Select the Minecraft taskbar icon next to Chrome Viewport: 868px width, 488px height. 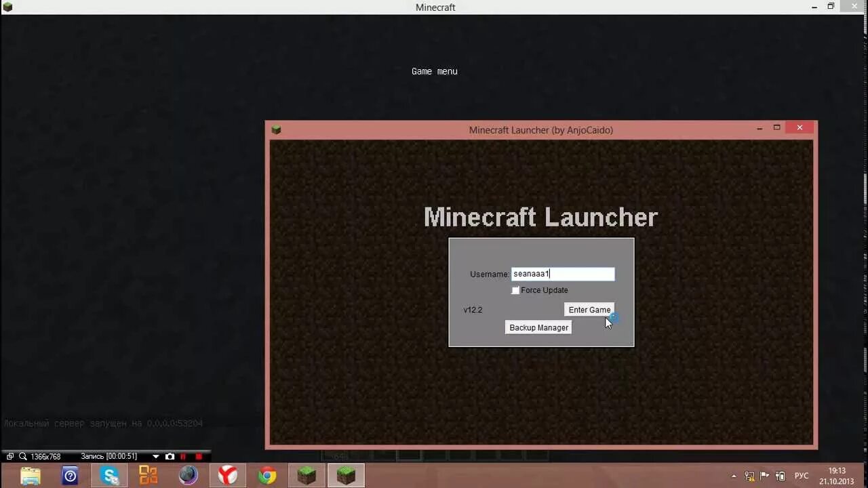307,476
